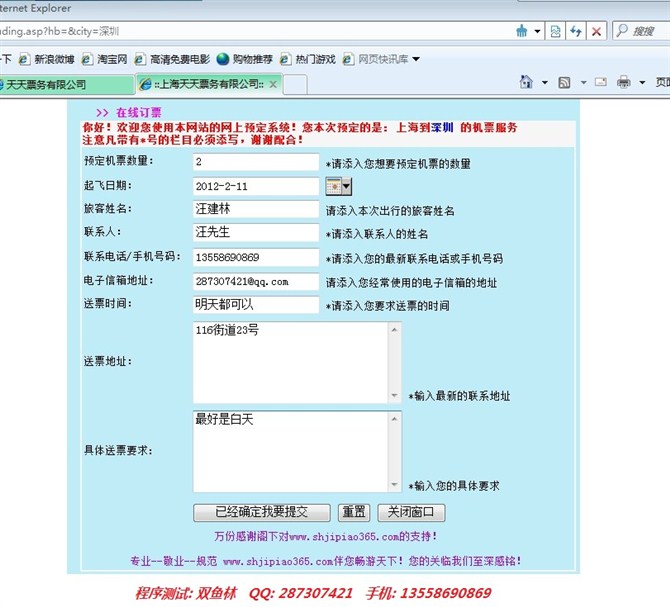Click the printer icon
The image size is (670, 607).
point(624,82)
